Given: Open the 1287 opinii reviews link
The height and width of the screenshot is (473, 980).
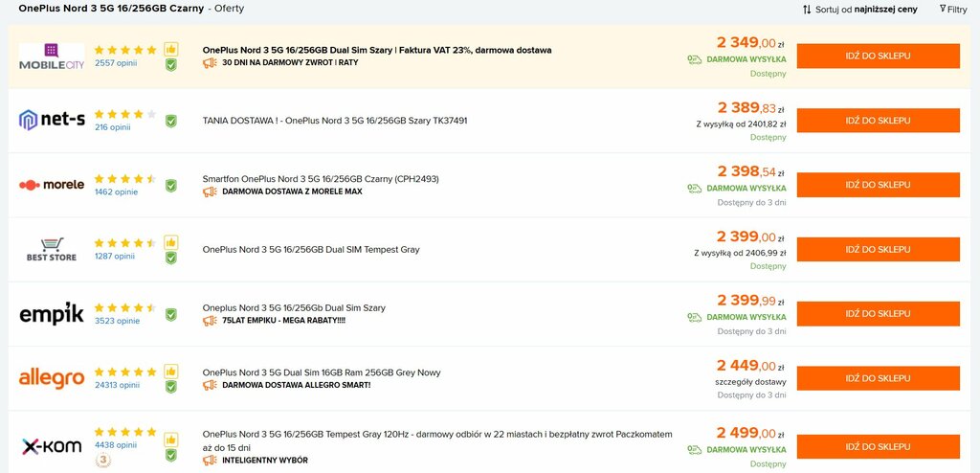Looking at the screenshot, I should [115, 256].
